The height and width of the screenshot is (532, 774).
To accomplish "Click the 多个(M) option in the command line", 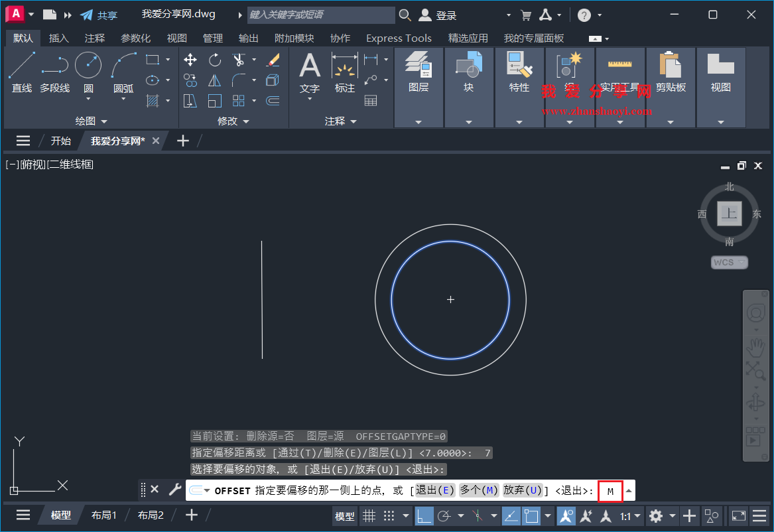I will (x=479, y=491).
